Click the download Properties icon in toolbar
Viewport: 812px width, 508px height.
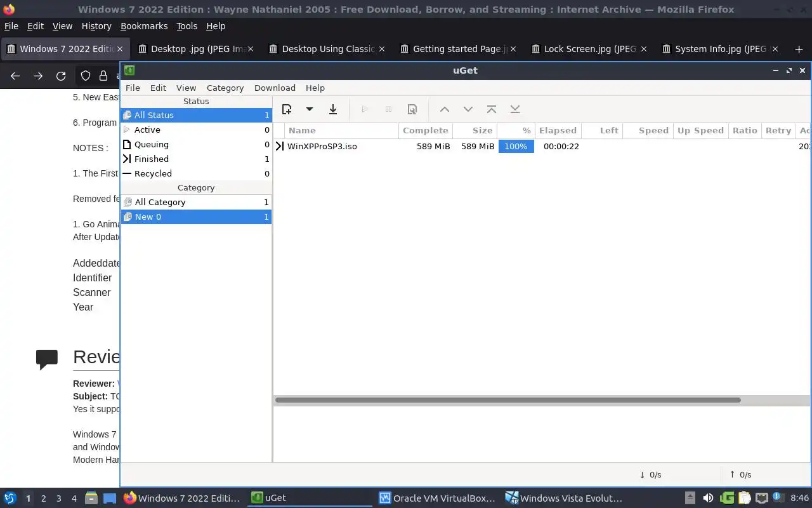coord(412,109)
